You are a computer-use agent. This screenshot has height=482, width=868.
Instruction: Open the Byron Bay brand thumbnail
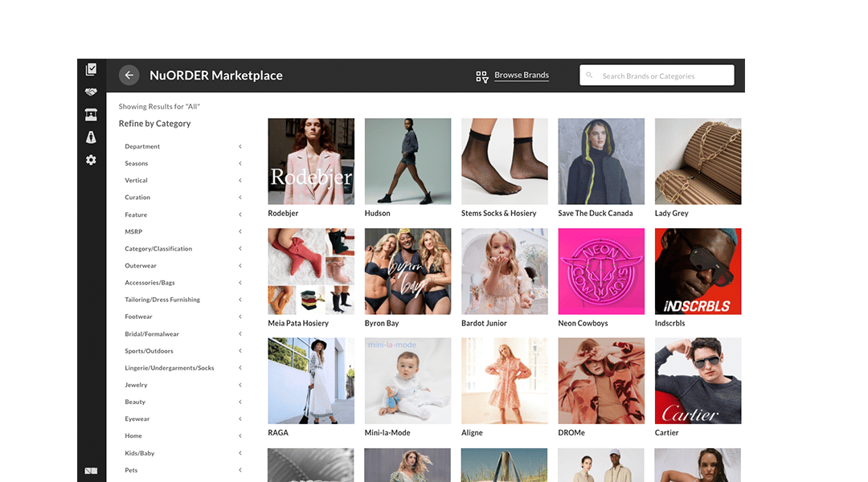tap(408, 272)
